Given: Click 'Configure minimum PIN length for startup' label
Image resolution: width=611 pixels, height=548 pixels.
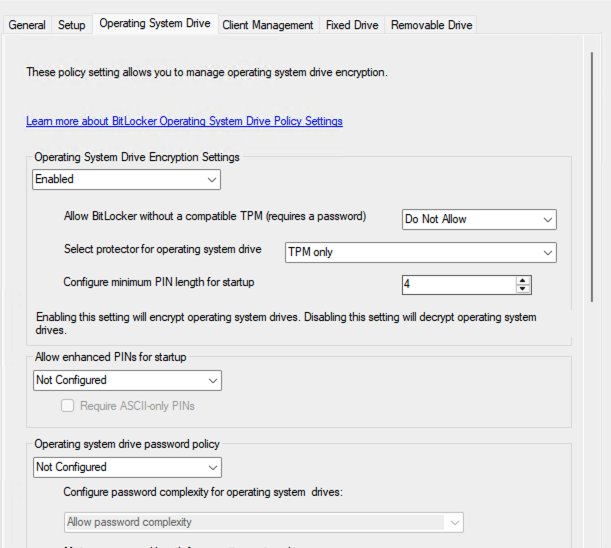Looking at the screenshot, I should click(159, 282).
